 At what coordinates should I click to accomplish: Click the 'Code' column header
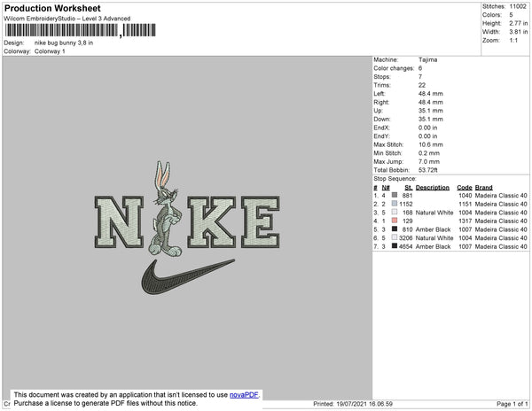point(465,188)
